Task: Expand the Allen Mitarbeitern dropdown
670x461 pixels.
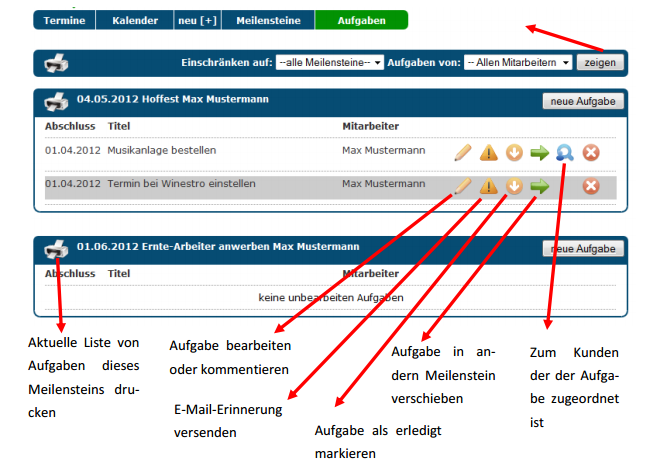Action: [x=518, y=62]
